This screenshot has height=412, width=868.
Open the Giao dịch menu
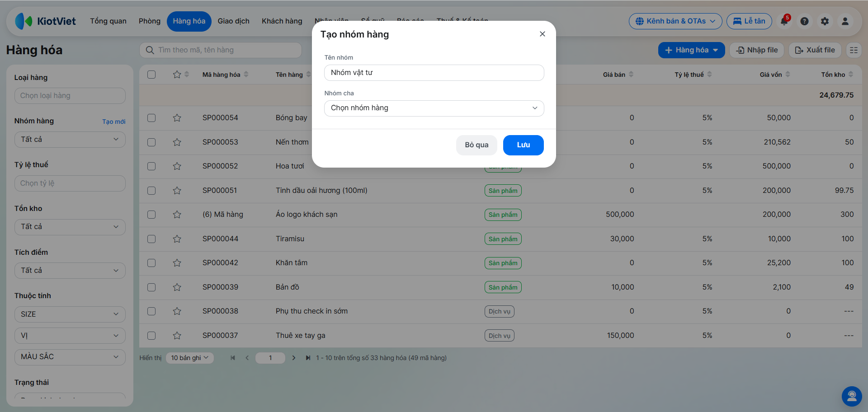[x=234, y=21]
